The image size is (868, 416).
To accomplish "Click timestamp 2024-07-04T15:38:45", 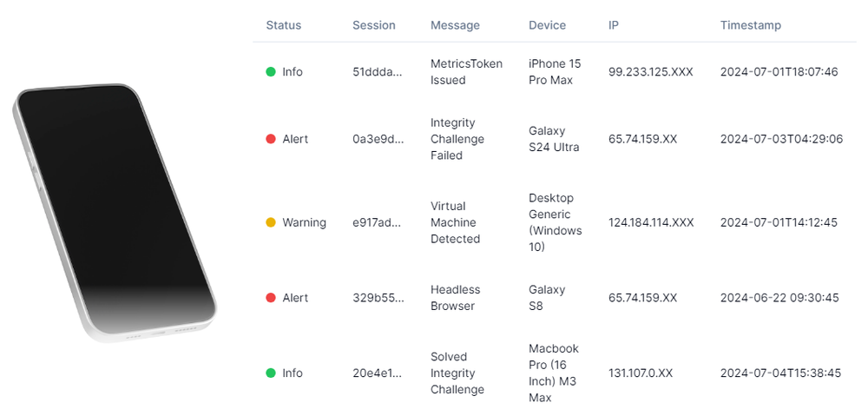I will point(780,373).
